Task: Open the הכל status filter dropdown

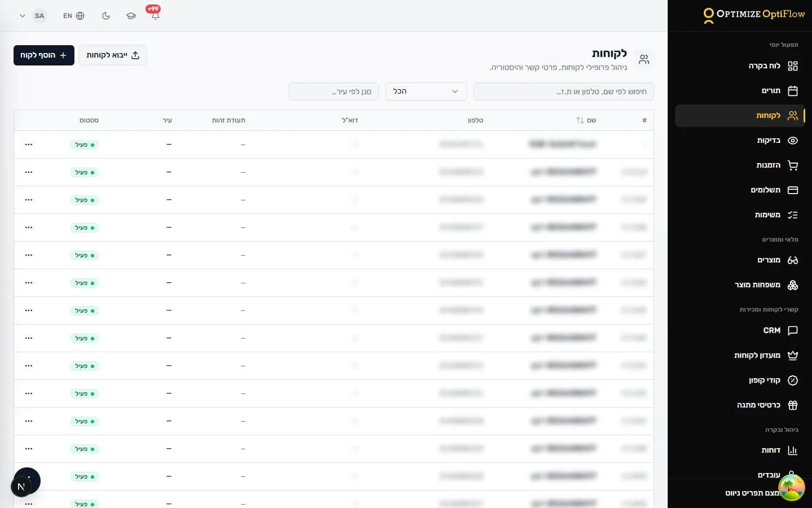Action: tap(426, 91)
